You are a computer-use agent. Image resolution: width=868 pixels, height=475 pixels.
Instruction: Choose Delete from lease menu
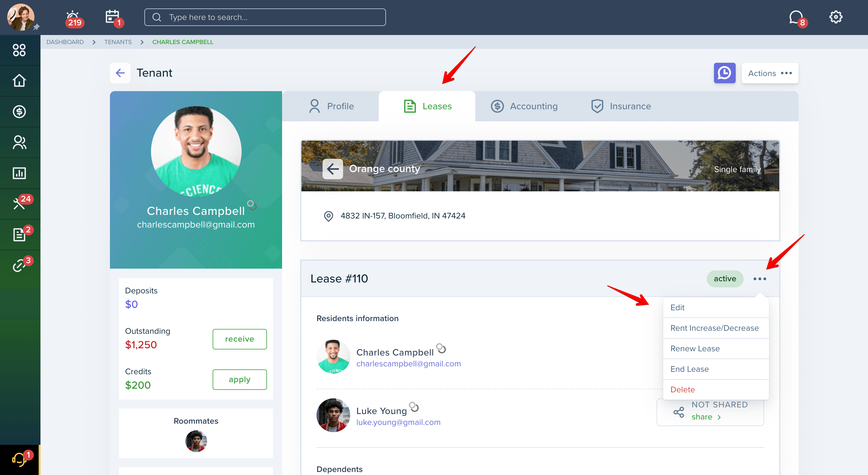point(716,390)
